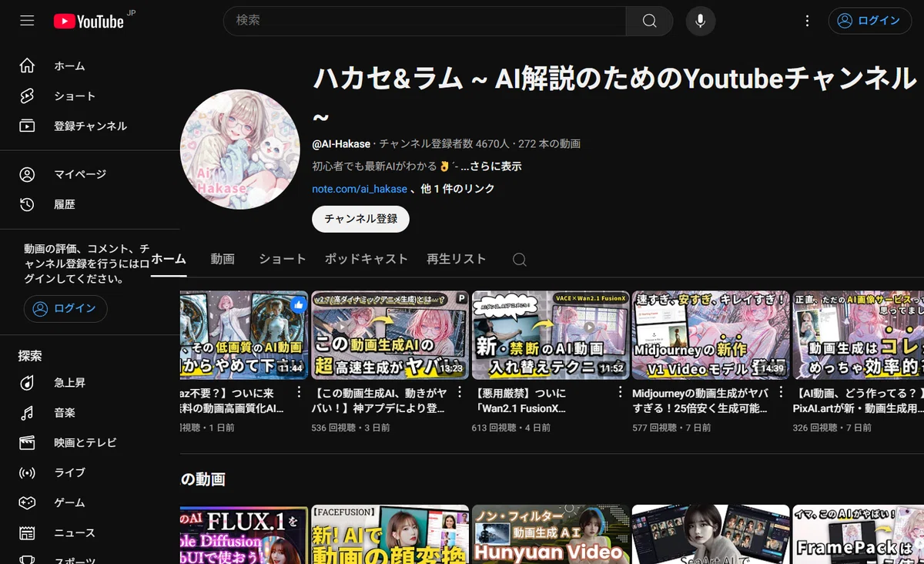
Task: Open the Hunyuan Video thumbnail
Action: (551, 535)
